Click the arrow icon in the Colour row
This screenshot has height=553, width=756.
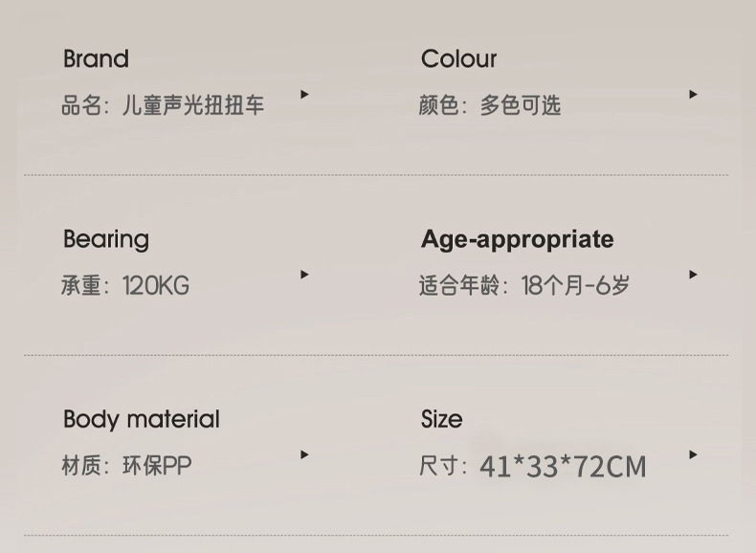click(693, 95)
